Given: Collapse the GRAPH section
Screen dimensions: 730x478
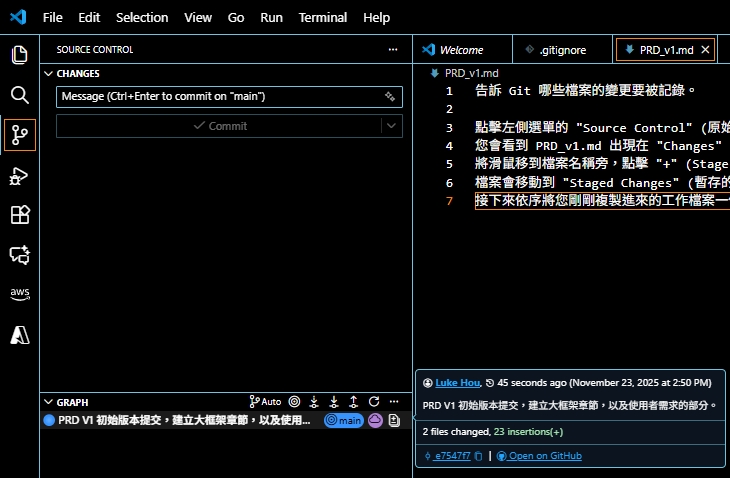Looking at the screenshot, I should click(48, 402).
